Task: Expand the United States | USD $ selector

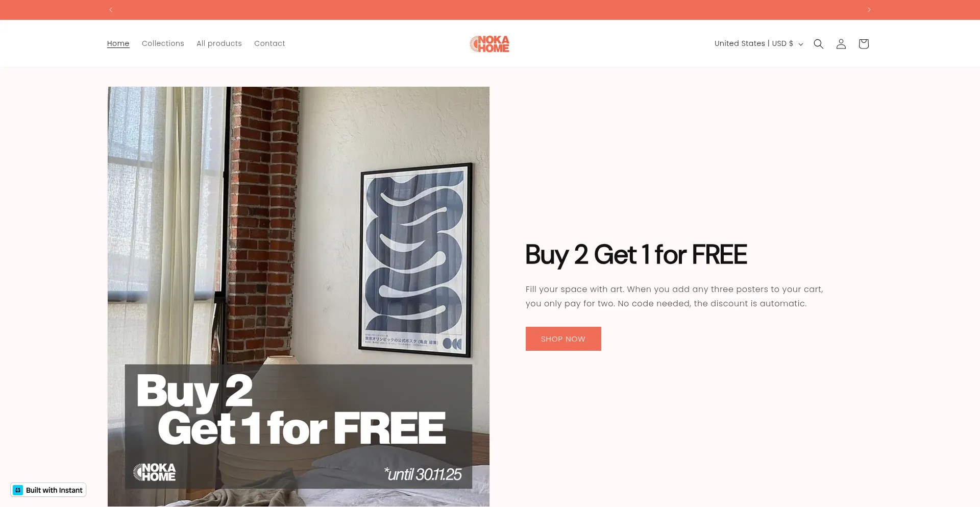Action: point(758,44)
